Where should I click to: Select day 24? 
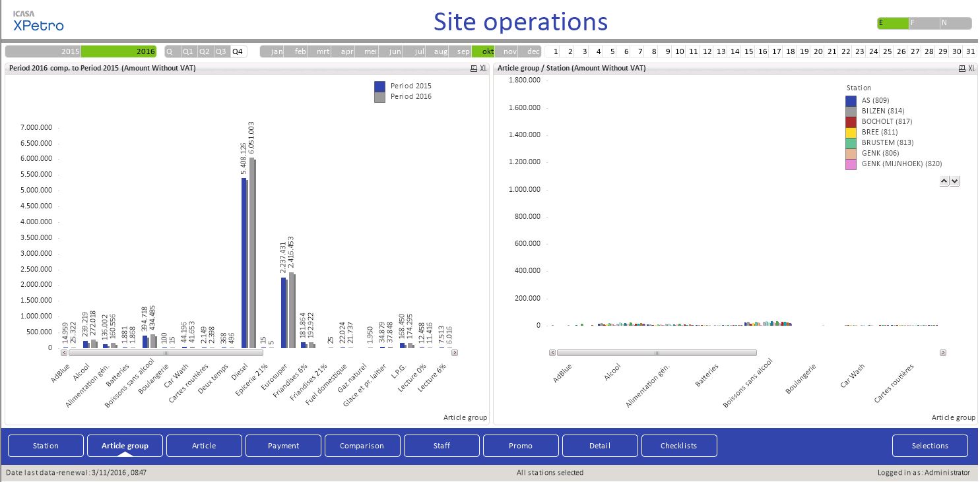[x=873, y=51]
